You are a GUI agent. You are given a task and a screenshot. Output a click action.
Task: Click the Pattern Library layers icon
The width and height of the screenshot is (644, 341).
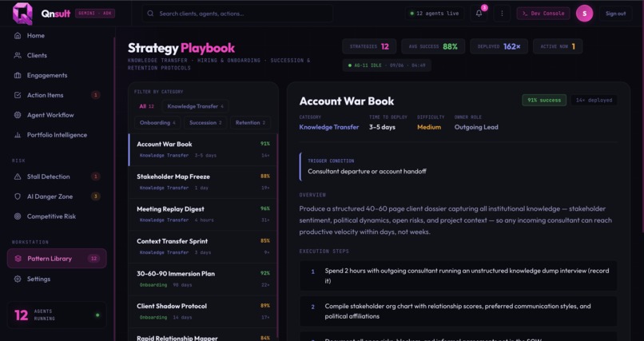(x=18, y=259)
